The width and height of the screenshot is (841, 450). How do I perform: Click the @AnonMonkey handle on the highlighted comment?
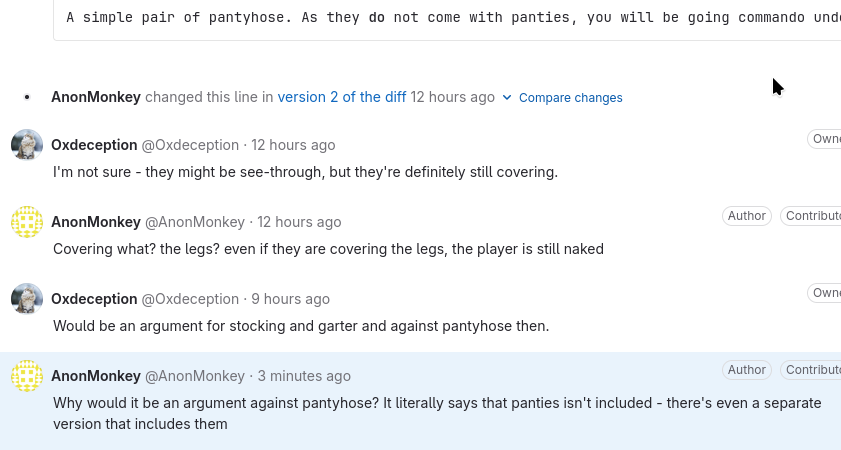195,376
